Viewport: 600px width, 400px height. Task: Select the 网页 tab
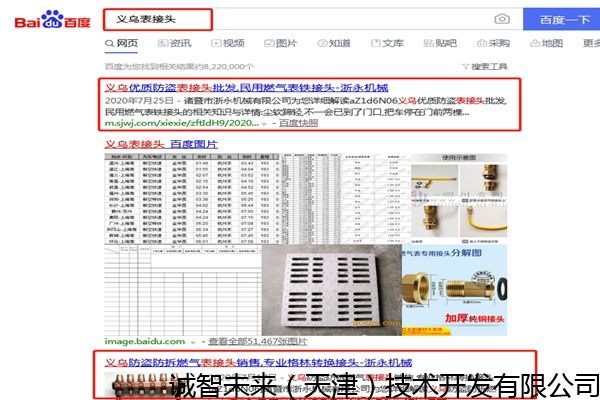click(121, 43)
